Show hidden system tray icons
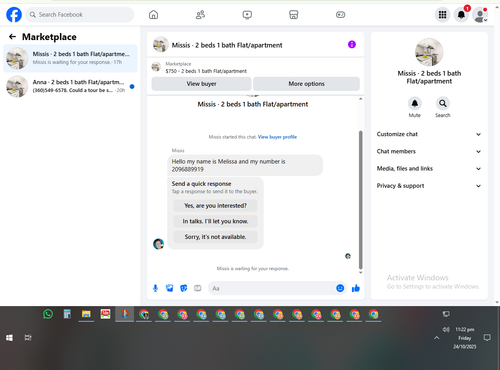The height and width of the screenshot is (370, 500). (x=436, y=338)
